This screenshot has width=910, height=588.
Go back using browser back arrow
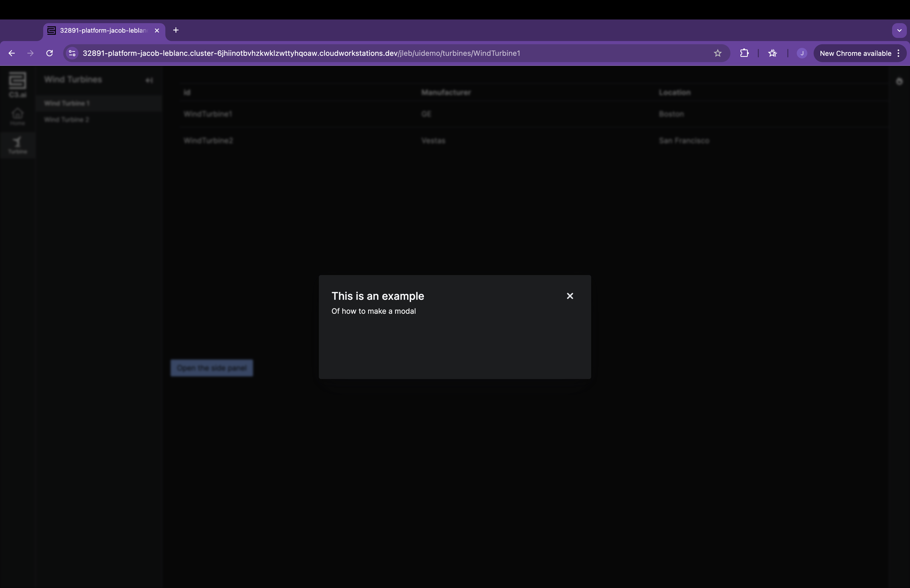click(12, 53)
